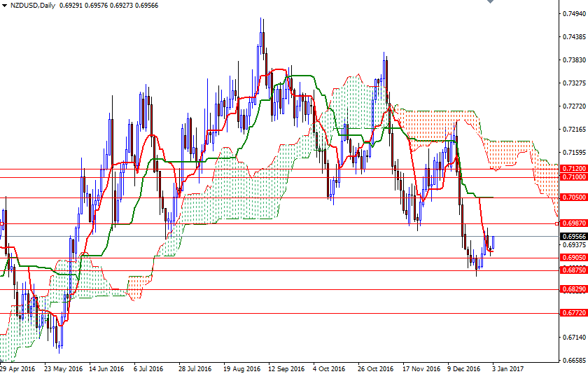Click the 4 Oct 2016 date label
588x374 pixels.
(329, 369)
